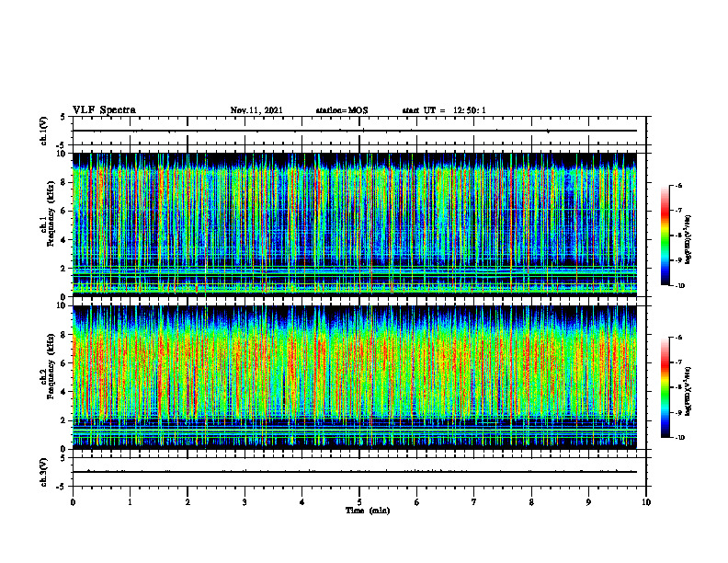Click the "VLF Spectra" plot title
Viewport: 728px width, 563px height.
(x=104, y=110)
